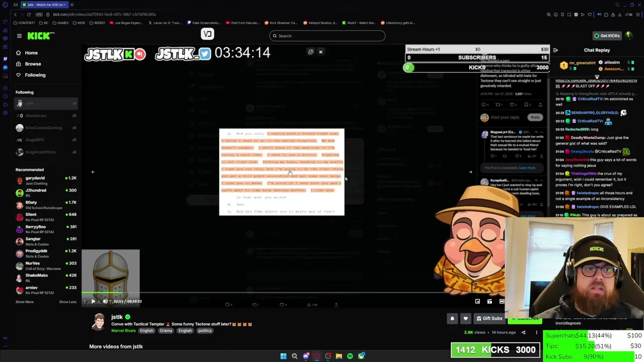Viewport: 644px width, 362px height.
Task: Focus the Kick search field
Action: point(327,36)
